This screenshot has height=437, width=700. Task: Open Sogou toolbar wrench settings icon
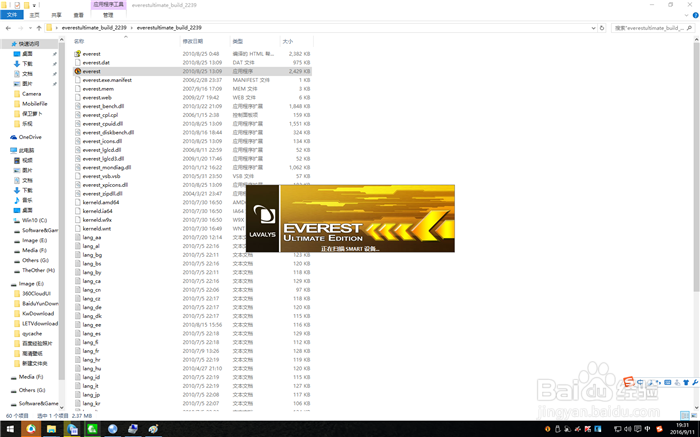695,383
